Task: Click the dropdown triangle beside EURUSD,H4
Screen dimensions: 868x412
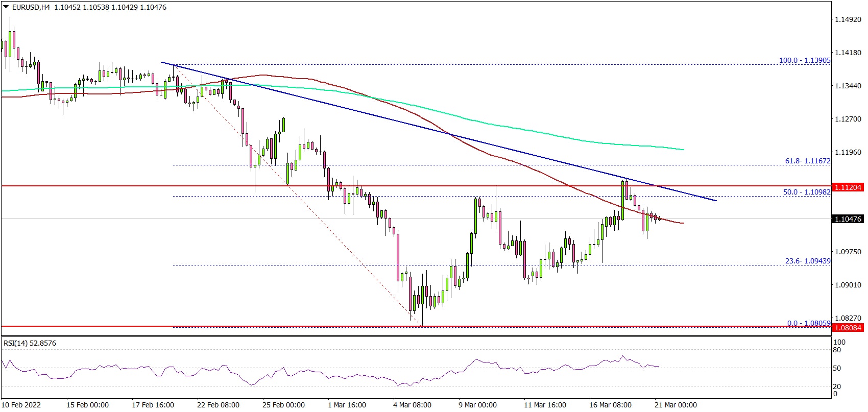Action: [x=6, y=8]
